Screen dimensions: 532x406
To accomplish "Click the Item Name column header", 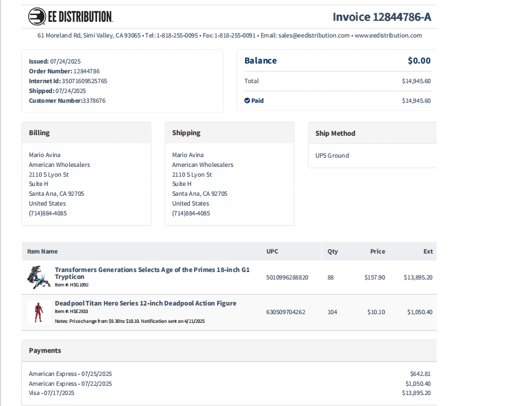I will (x=42, y=251).
